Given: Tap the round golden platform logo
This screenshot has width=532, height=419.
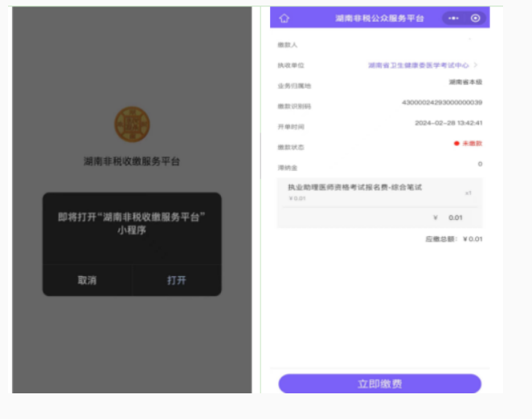Looking at the screenshot, I should (x=132, y=124).
